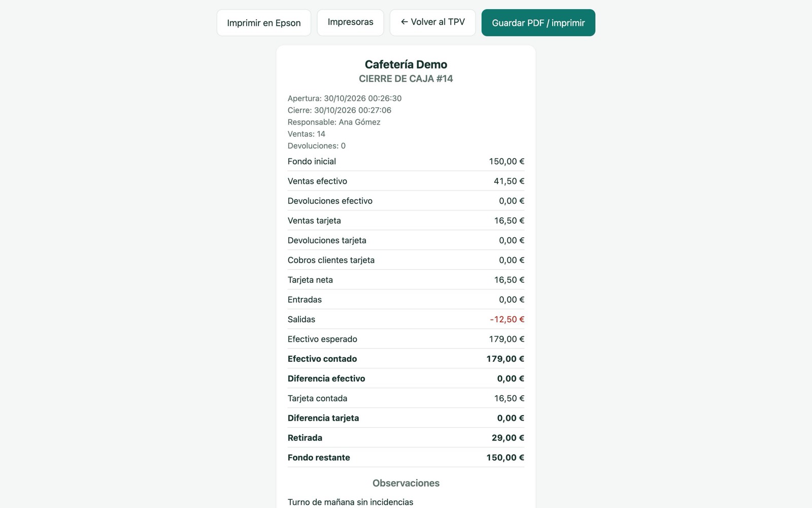Click the Retirada label

[305, 438]
